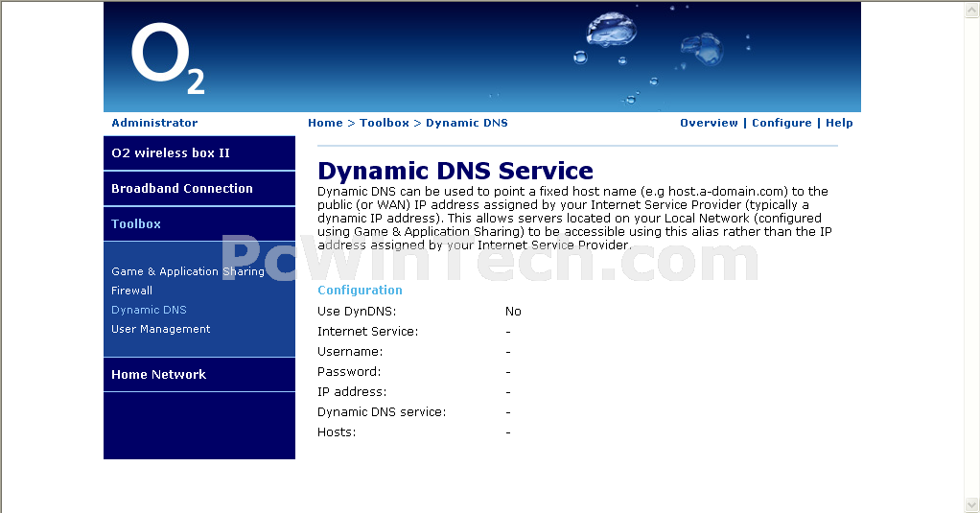
Task: Click the Use DynDNS label
Action: [357, 312]
